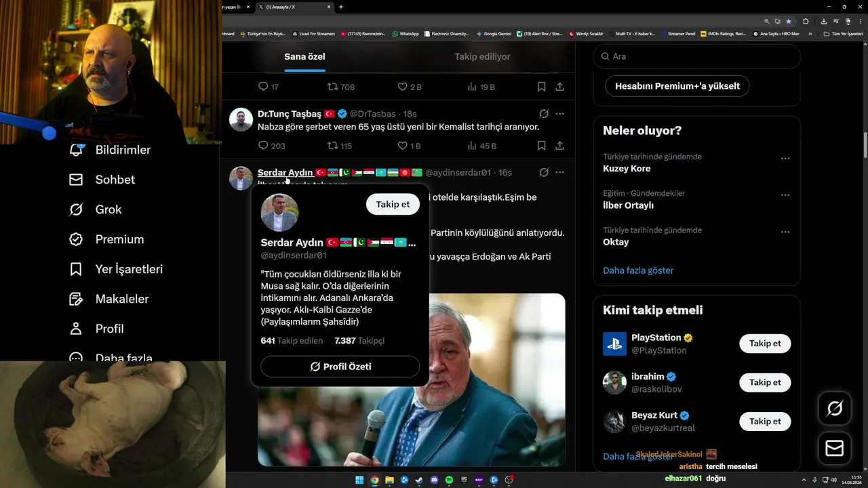Open Sohbet messages from sidebar
868x488 pixels.
(102, 180)
